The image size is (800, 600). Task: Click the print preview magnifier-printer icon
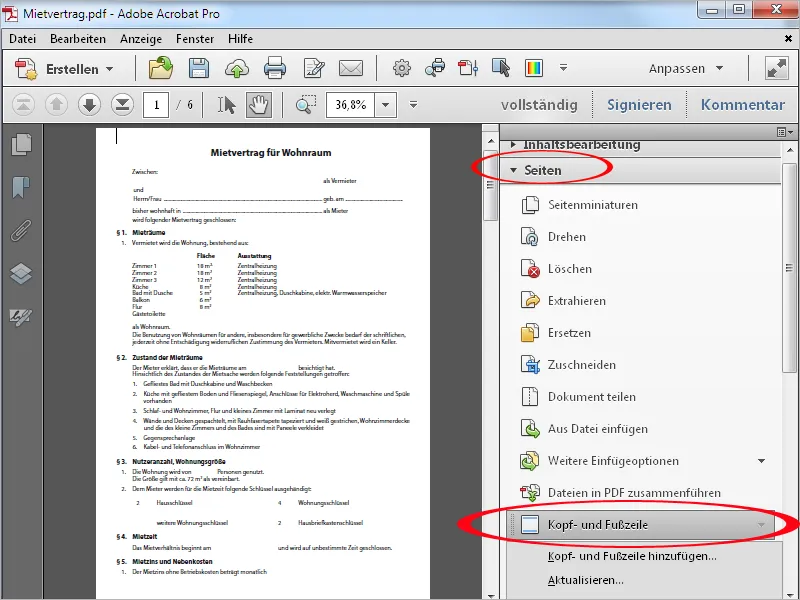(435, 68)
